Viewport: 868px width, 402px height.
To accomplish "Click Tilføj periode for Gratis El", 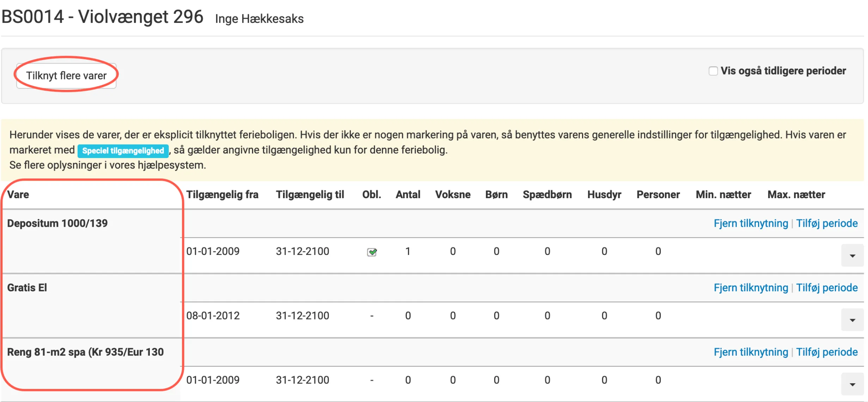I will click(827, 288).
